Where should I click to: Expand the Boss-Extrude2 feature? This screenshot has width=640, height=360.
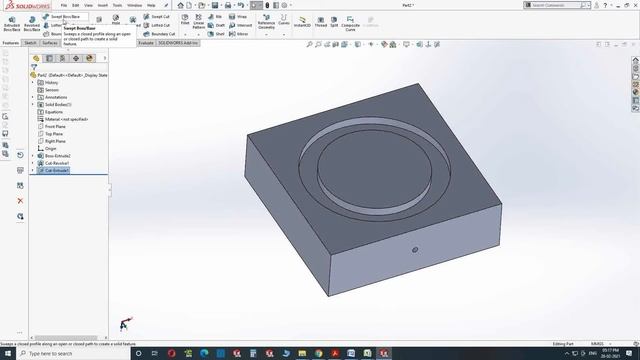(33, 156)
